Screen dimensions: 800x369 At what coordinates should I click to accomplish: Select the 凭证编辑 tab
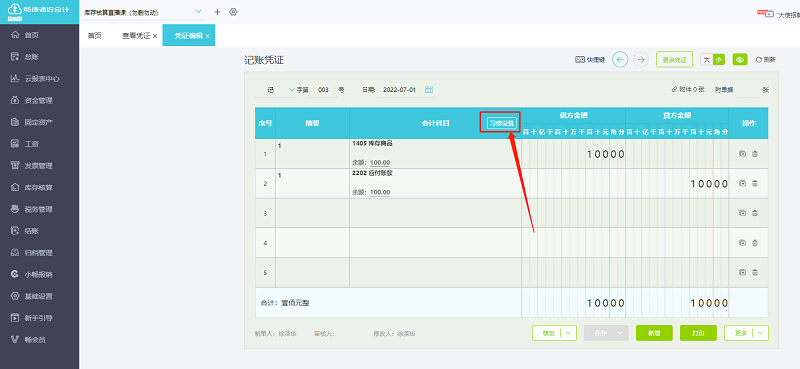188,36
